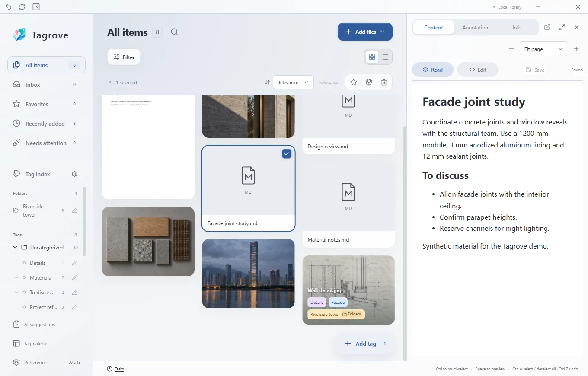This screenshot has width=588, height=376.
Task: Click the back arrow in title bar
Action: click(9, 7)
